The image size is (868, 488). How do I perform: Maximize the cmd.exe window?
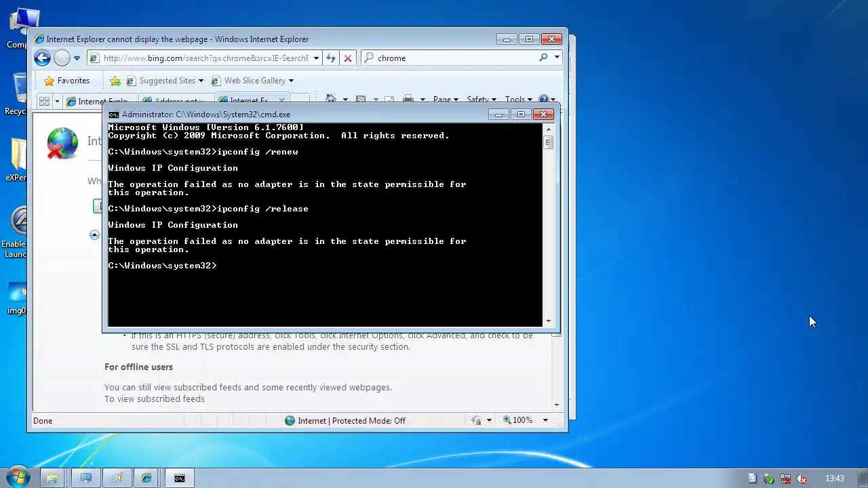click(x=521, y=115)
